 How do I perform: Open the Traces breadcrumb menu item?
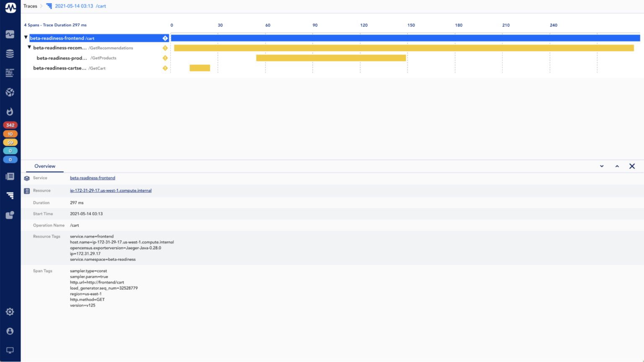30,6
